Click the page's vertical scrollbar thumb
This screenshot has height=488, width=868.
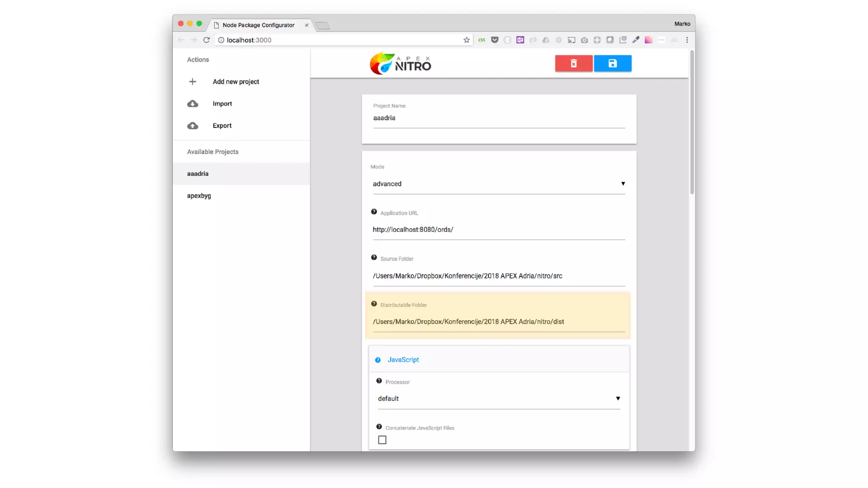coord(692,123)
